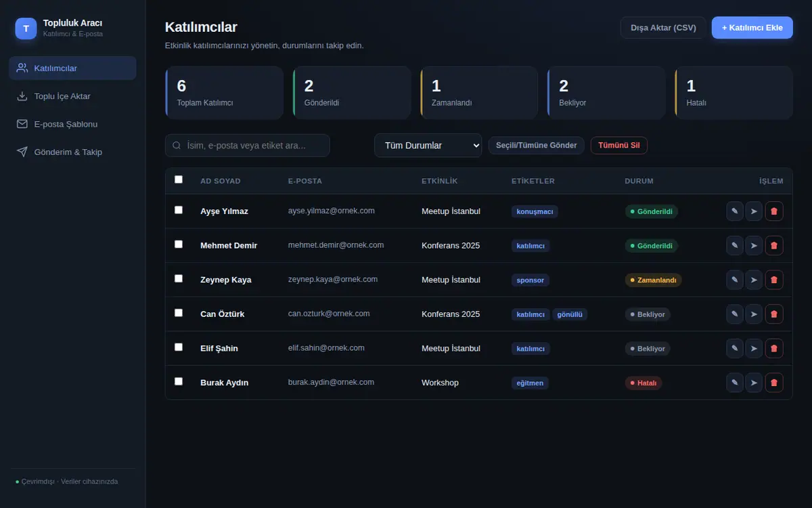Click 'Seçili/Tümüne Gönder' button
Screen dimensions: 812x508
coord(537,146)
